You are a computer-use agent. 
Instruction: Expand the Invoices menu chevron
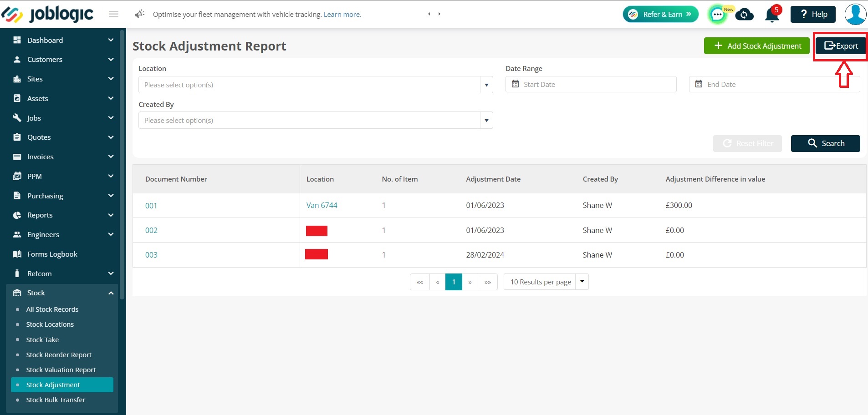pyautogui.click(x=111, y=157)
